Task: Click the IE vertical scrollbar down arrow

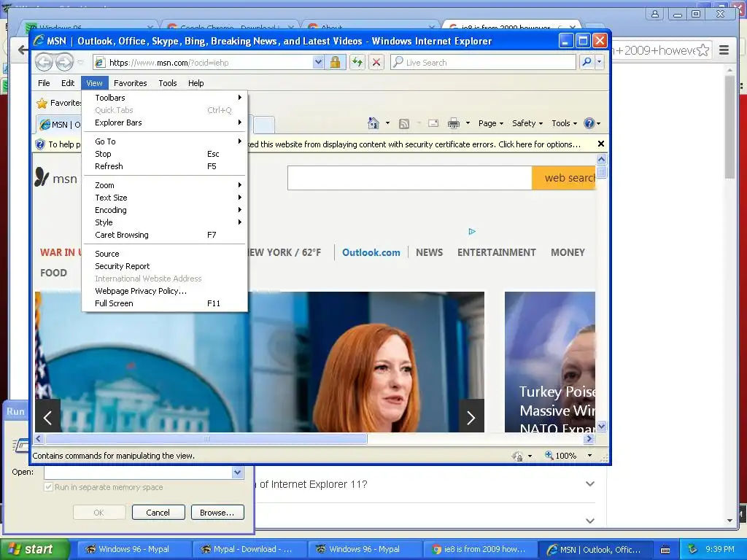Action: click(x=601, y=426)
